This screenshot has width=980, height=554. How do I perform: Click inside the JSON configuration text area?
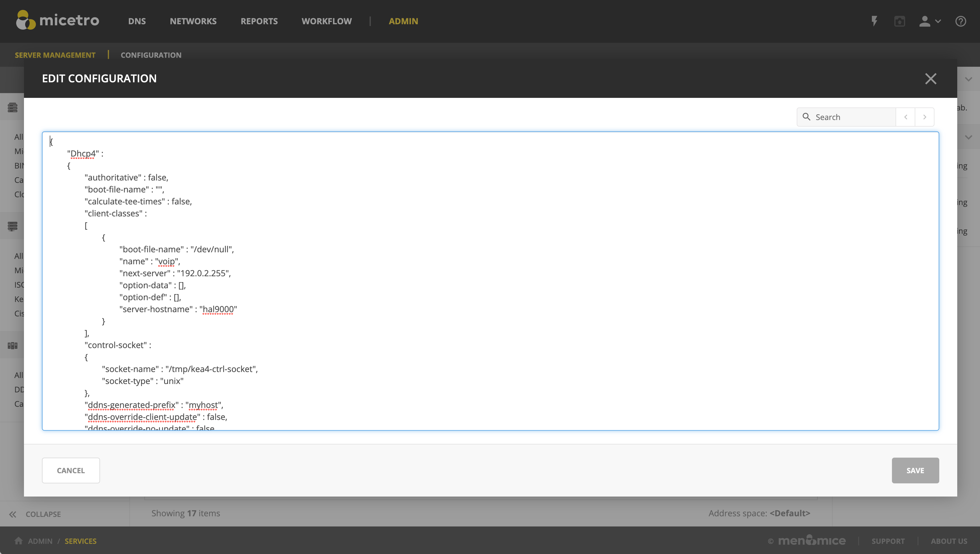[533, 282]
